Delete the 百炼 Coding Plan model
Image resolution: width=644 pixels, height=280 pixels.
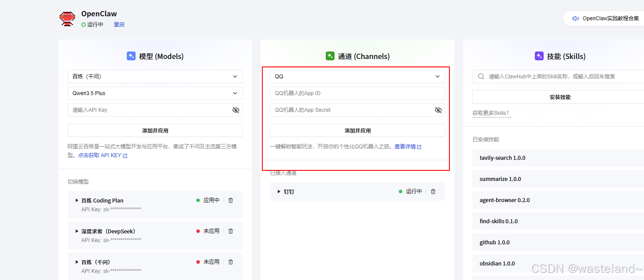click(231, 200)
